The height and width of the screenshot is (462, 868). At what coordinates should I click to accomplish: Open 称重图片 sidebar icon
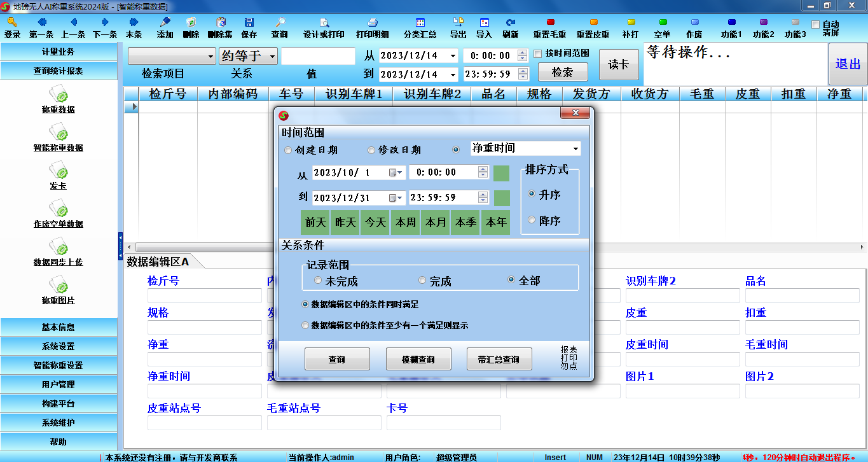tap(59, 288)
